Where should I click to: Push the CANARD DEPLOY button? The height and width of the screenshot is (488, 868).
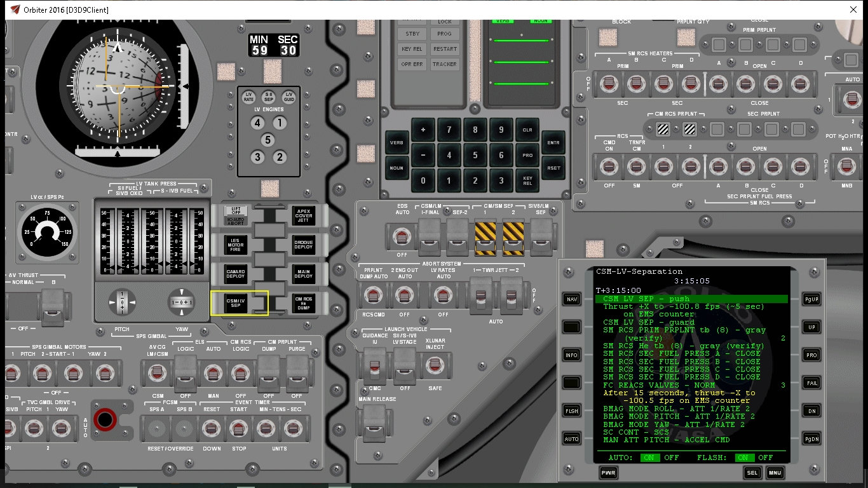236,273
